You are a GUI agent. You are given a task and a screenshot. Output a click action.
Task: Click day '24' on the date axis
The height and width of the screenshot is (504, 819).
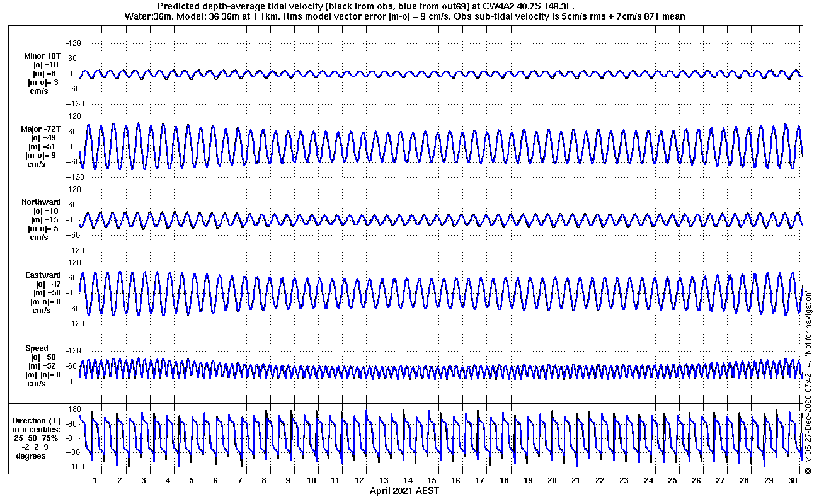pyautogui.click(x=648, y=481)
